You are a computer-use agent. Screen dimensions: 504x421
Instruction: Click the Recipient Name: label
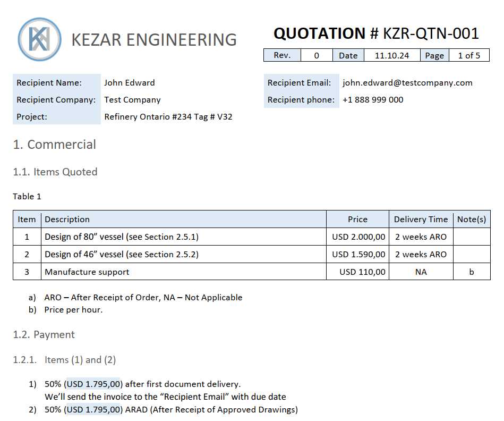click(x=49, y=82)
